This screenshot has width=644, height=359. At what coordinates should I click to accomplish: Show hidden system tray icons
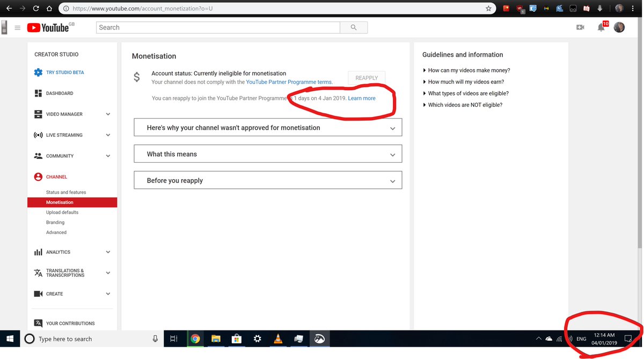tap(538, 339)
